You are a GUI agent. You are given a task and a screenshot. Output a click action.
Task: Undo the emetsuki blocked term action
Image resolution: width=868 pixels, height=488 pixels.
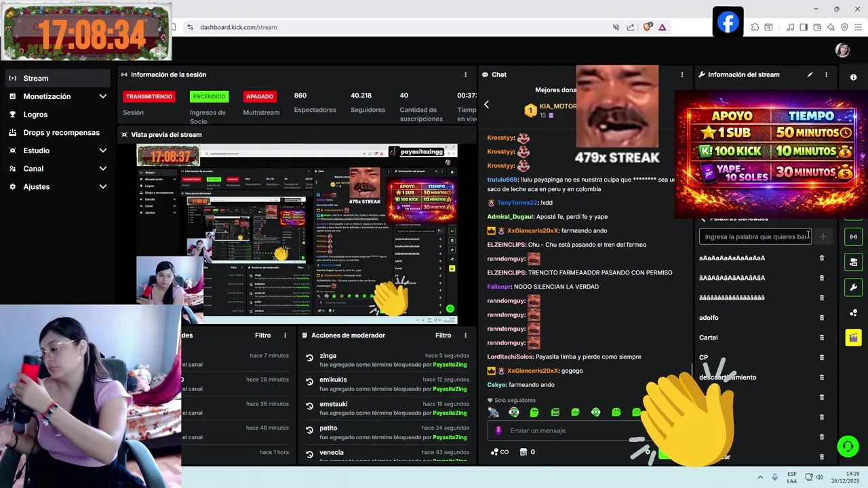309,407
